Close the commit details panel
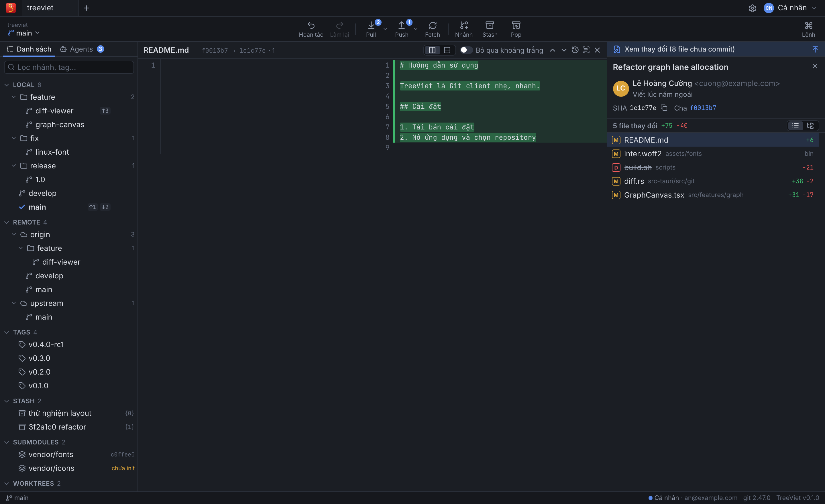This screenshot has height=504, width=825. point(815,67)
